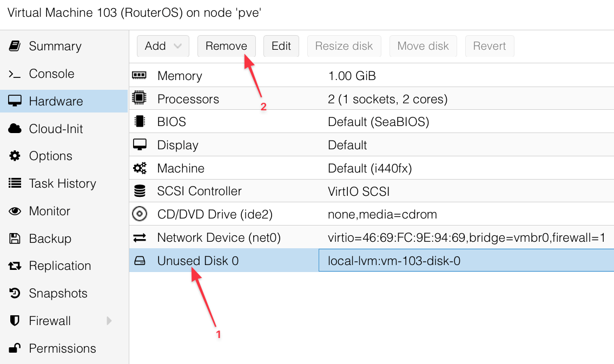Screen dimensions: 614x364
Task: Select the Memory hardware row
Action: point(372,76)
